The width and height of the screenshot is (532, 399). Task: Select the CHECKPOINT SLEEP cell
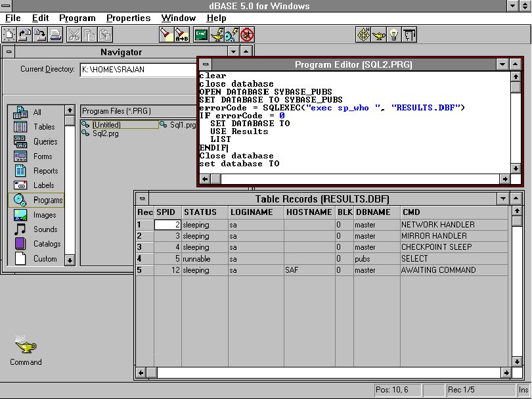point(454,247)
